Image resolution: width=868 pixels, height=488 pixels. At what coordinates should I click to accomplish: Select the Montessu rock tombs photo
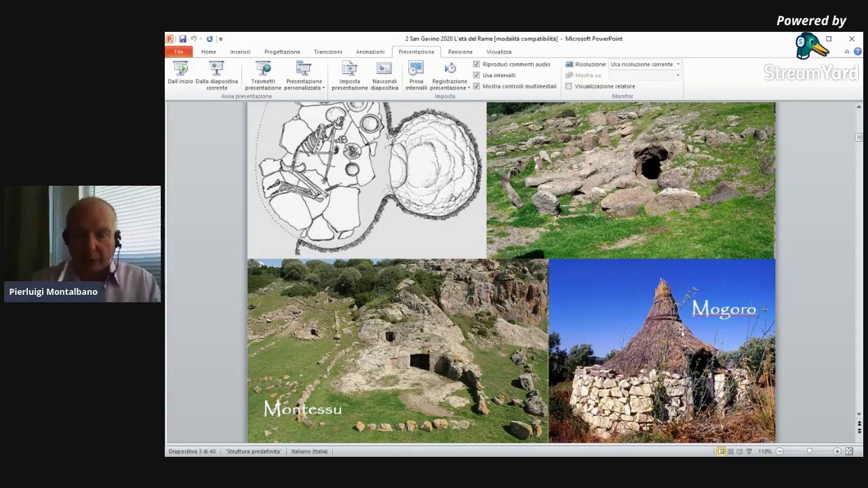point(397,351)
